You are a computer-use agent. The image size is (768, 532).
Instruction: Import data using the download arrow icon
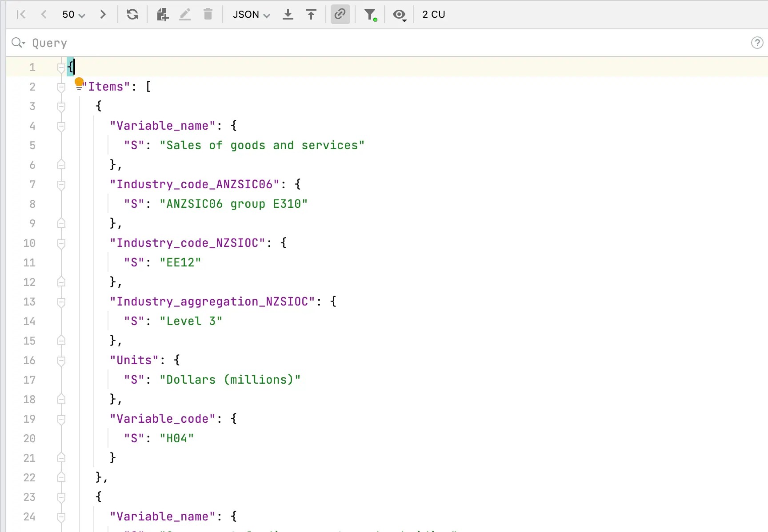point(288,14)
